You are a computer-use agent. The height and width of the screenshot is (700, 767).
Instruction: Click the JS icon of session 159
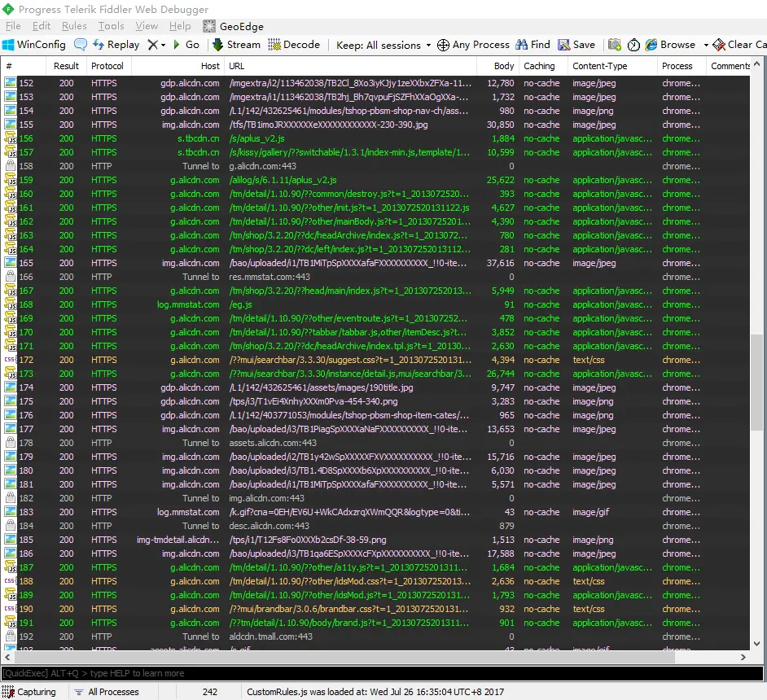(x=11, y=180)
